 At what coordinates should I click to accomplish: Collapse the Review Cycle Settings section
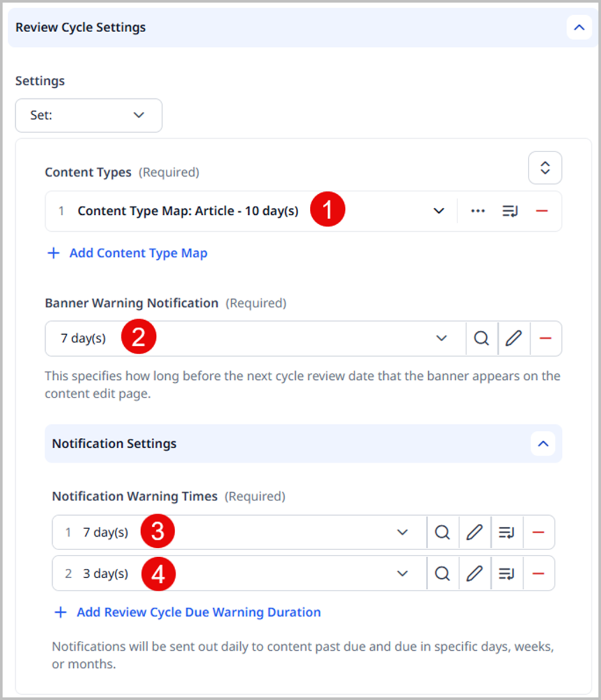pyautogui.click(x=579, y=27)
